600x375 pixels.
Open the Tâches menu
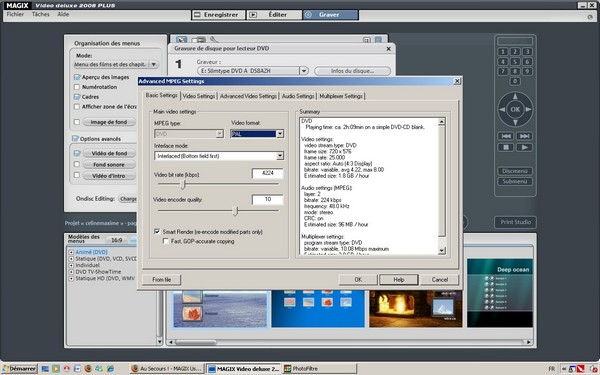click(x=41, y=14)
